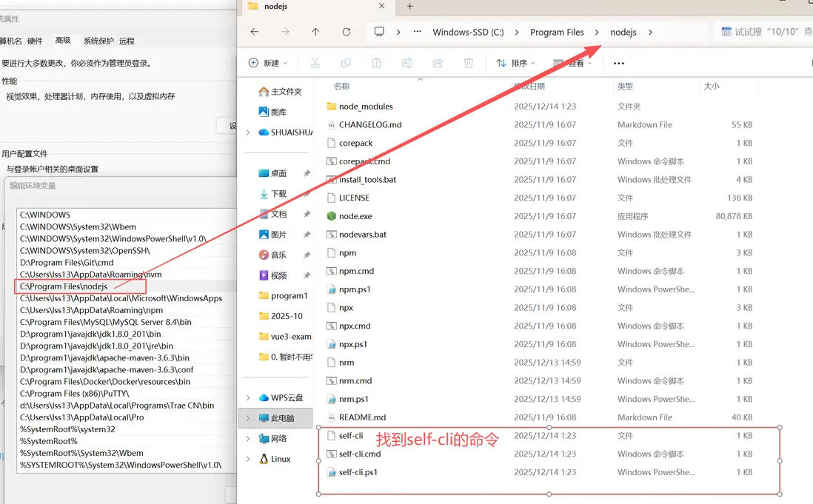Go up one folder level

315,32
